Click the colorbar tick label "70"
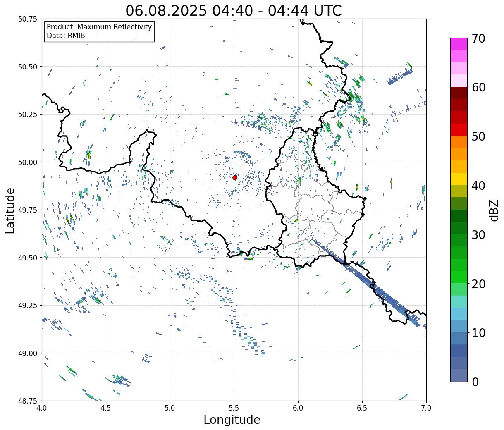Image resolution: width=504 pixels, height=430 pixels. 478,38
